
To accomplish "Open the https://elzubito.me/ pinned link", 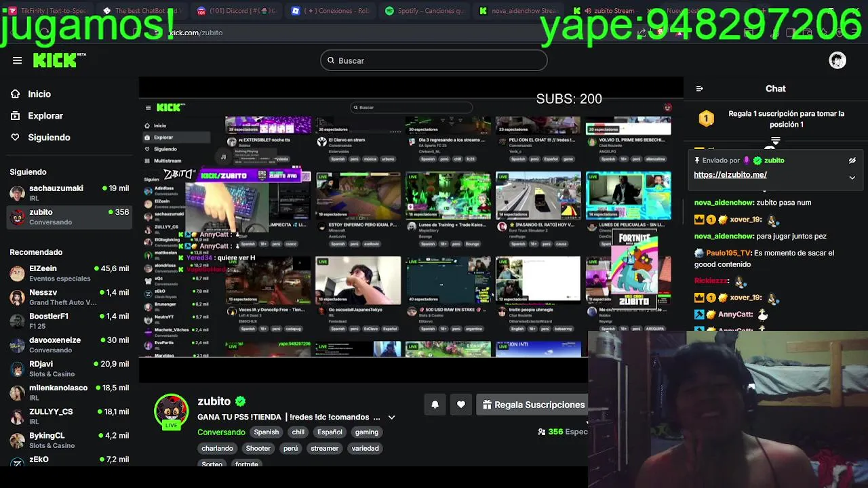I will (730, 175).
